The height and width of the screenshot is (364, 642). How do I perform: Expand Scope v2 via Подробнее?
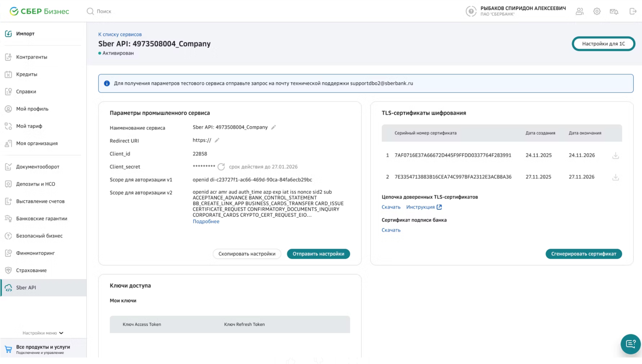coord(206,221)
